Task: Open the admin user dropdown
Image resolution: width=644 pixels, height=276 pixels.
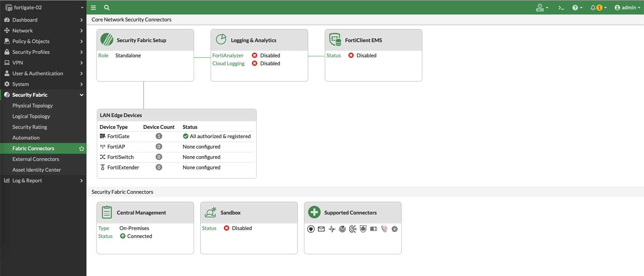Action: [627, 8]
